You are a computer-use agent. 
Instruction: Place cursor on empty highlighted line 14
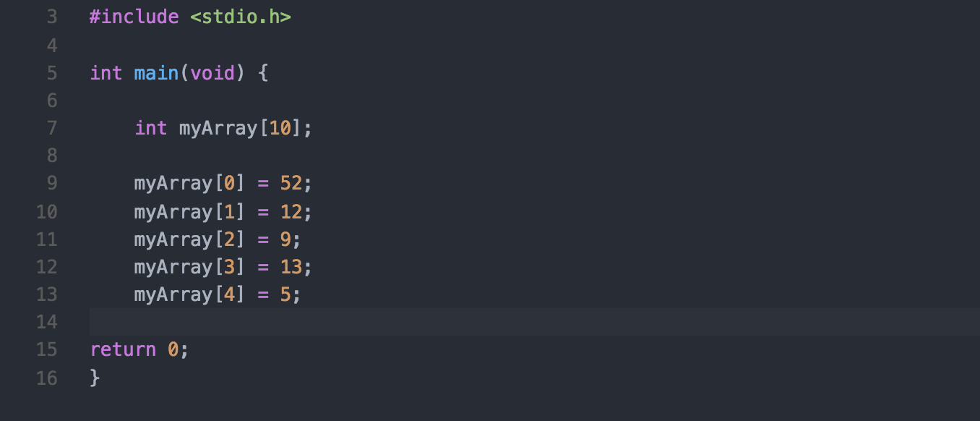[506, 322]
